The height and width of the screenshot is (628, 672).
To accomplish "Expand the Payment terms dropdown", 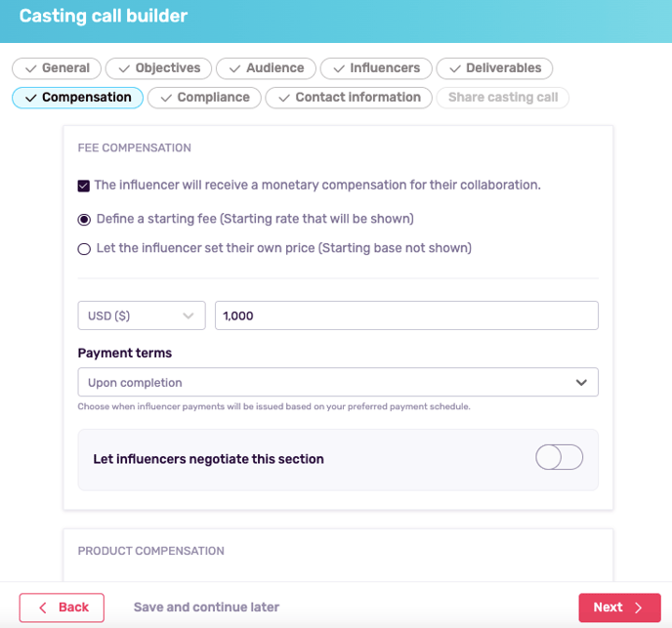I will [x=338, y=382].
